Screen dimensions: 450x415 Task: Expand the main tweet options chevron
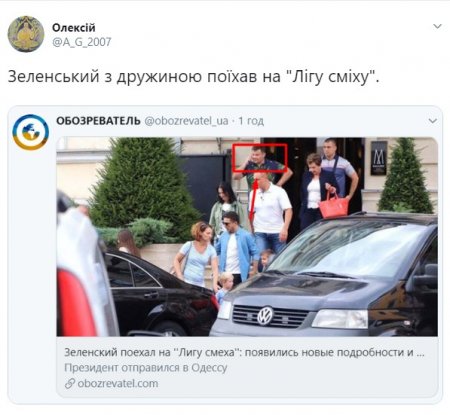[437, 26]
